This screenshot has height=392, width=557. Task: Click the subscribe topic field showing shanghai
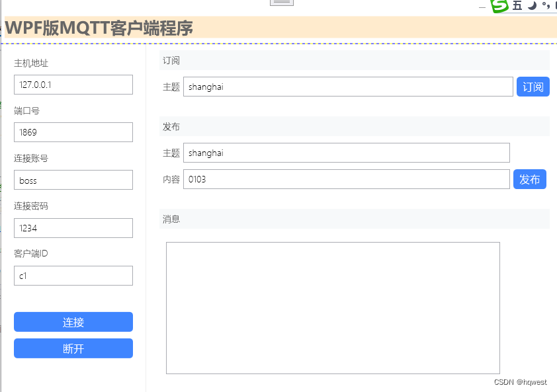(347, 87)
